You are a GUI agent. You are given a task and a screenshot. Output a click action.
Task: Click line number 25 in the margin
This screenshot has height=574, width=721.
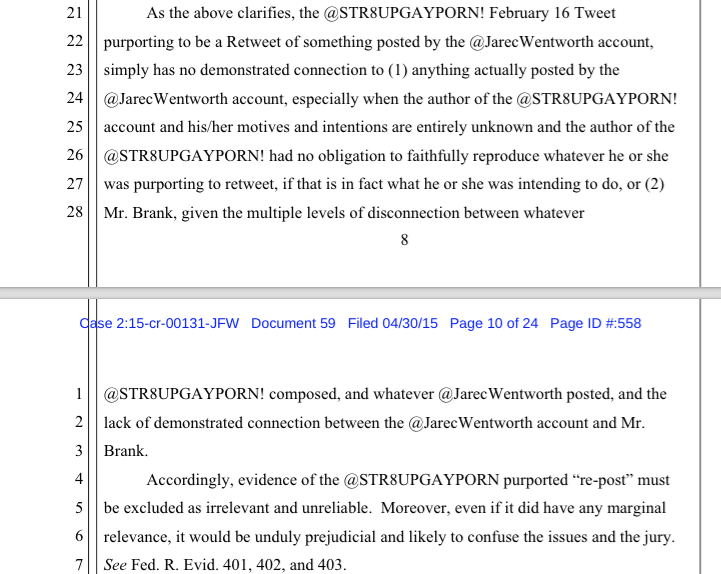74,126
